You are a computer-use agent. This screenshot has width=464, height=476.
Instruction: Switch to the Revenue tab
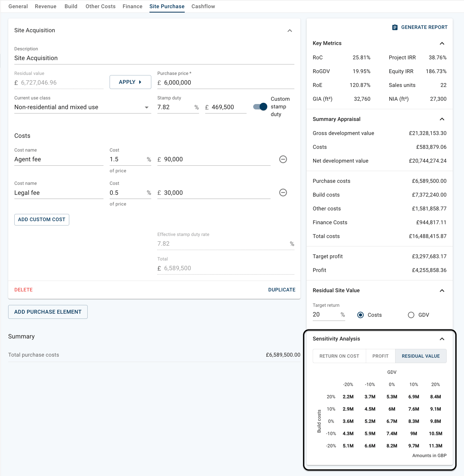coord(46,6)
